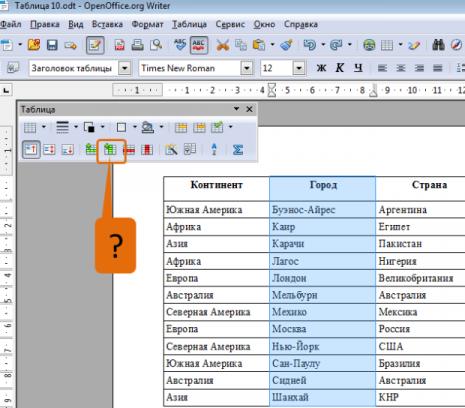Run the spelling and grammar check
465x408 pixels.
coord(180,45)
